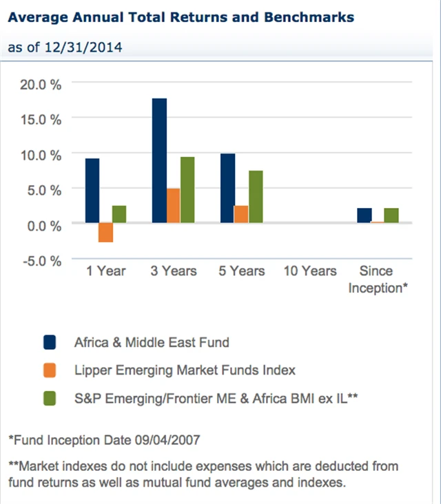Image resolution: width=441 pixels, height=504 pixels.
Task: Click the tallest blue 3 Years bar
Action: [159, 160]
